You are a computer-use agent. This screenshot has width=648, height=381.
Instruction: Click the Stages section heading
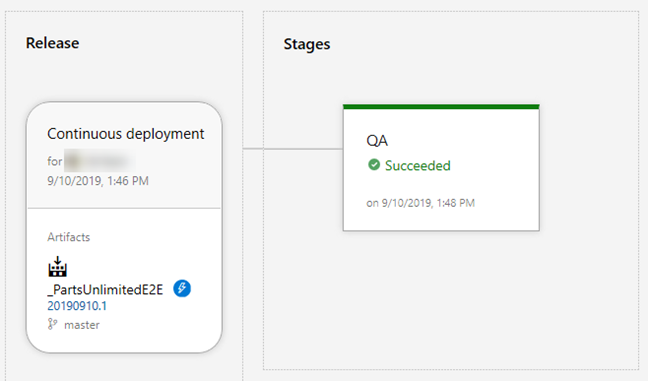(307, 44)
